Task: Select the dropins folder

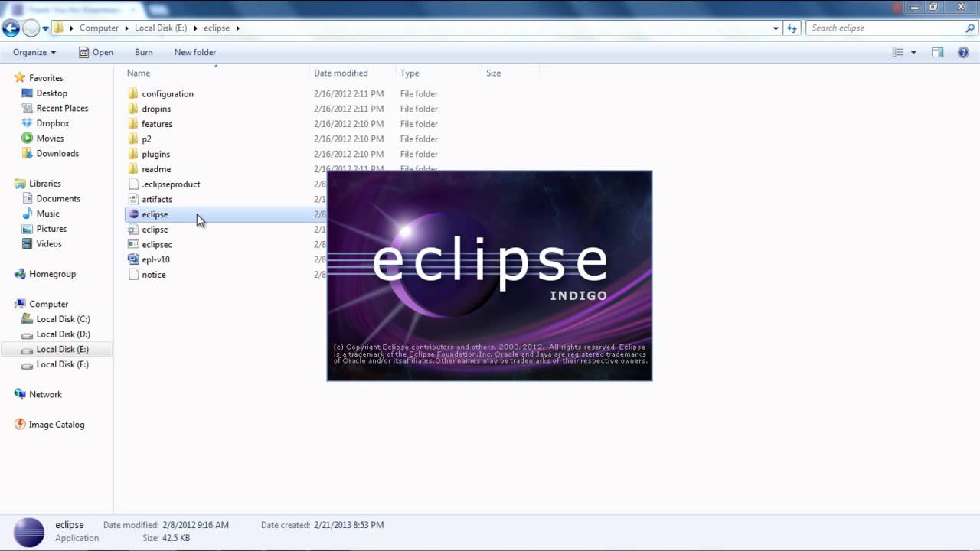Action: point(156,109)
